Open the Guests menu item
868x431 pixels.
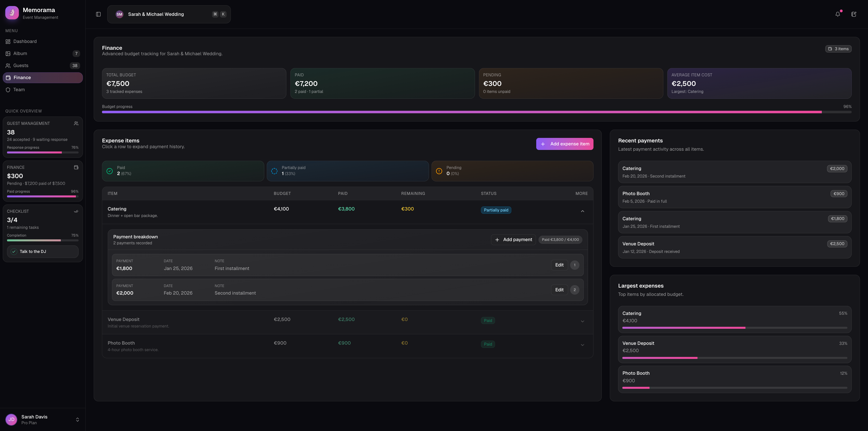click(43, 66)
